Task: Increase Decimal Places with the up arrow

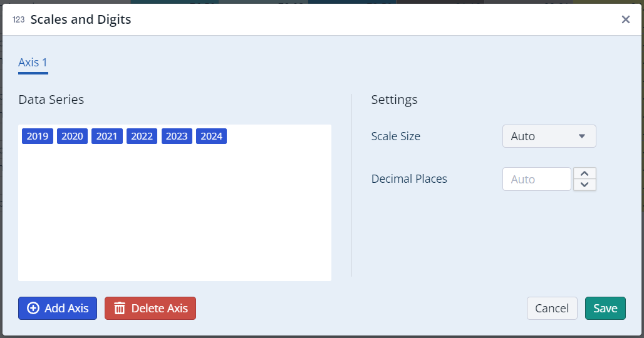Action: point(584,173)
